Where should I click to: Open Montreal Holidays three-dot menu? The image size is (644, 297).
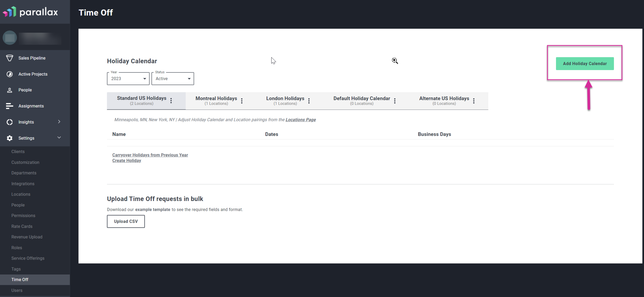pyautogui.click(x=242, y=101)
